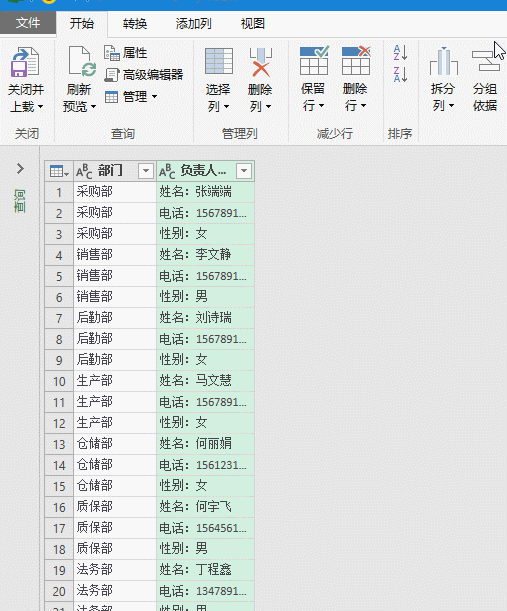The width and height of the screenshot is (507, 611).
Task: Click cell 姓名：李文静
Action: [205, 255]
